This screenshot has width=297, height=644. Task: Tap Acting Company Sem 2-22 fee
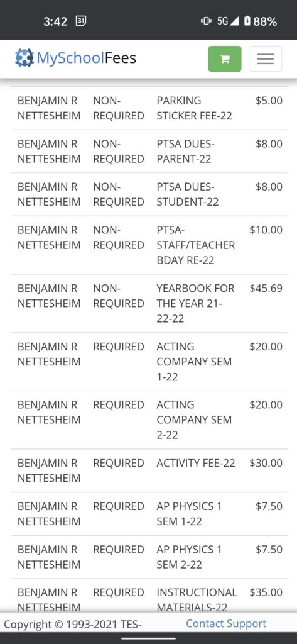pyautogui.click(x=149, y=419)
